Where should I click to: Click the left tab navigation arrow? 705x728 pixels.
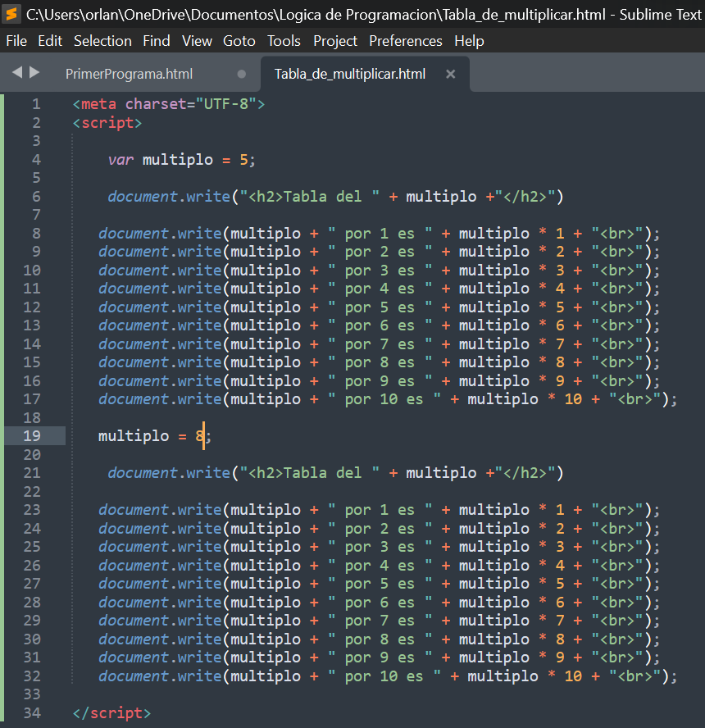click(17, 73)
